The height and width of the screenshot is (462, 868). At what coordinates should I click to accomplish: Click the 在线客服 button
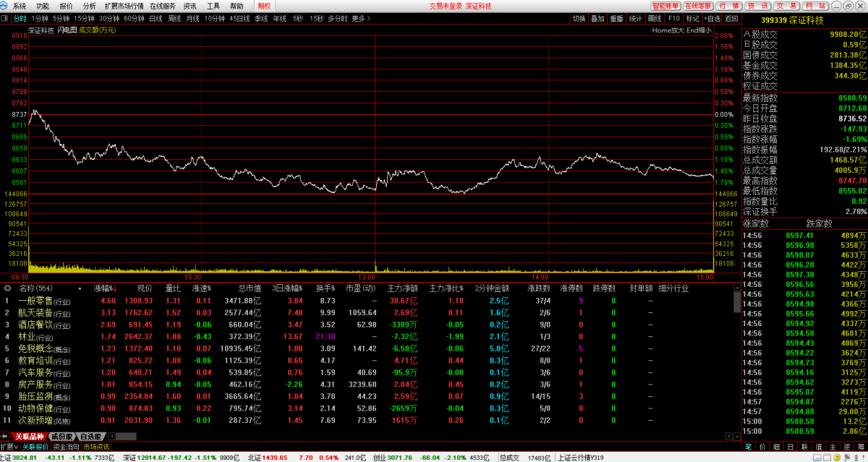(x=699, y=6)
